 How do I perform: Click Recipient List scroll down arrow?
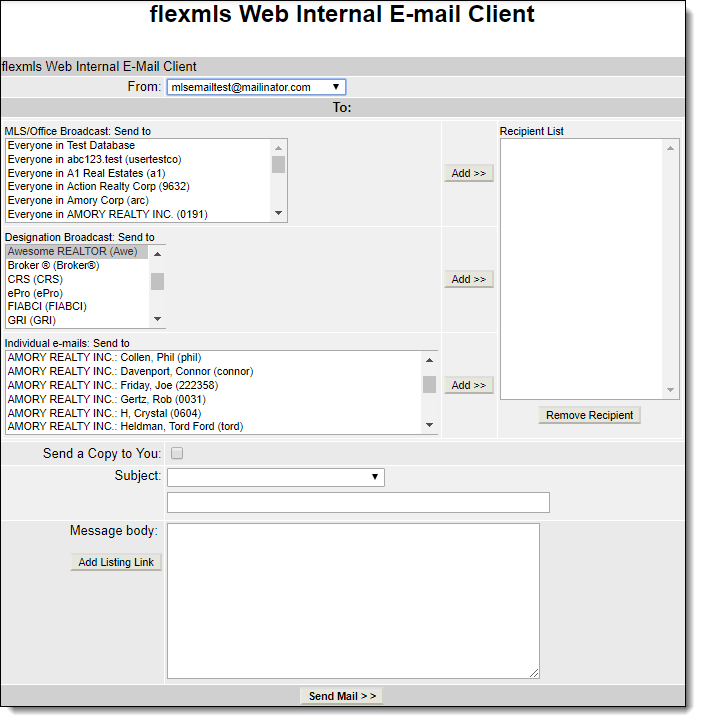[670, 390]
